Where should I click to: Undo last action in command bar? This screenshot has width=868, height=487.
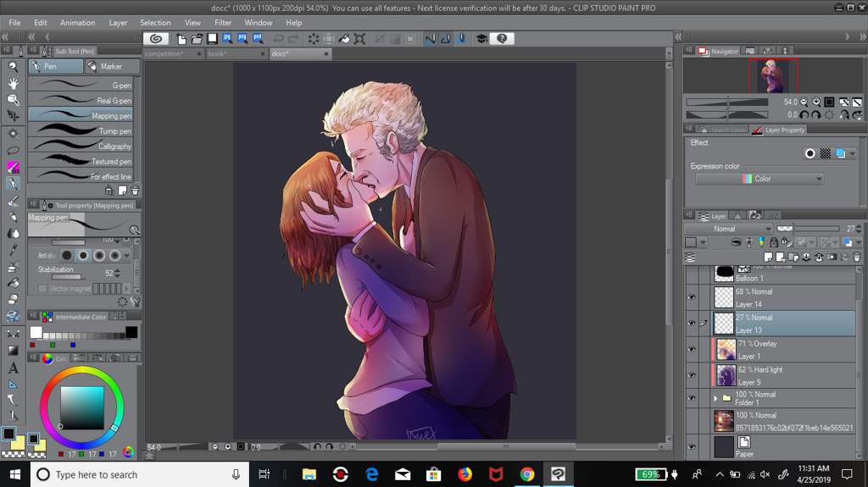(x=278, y=39)
